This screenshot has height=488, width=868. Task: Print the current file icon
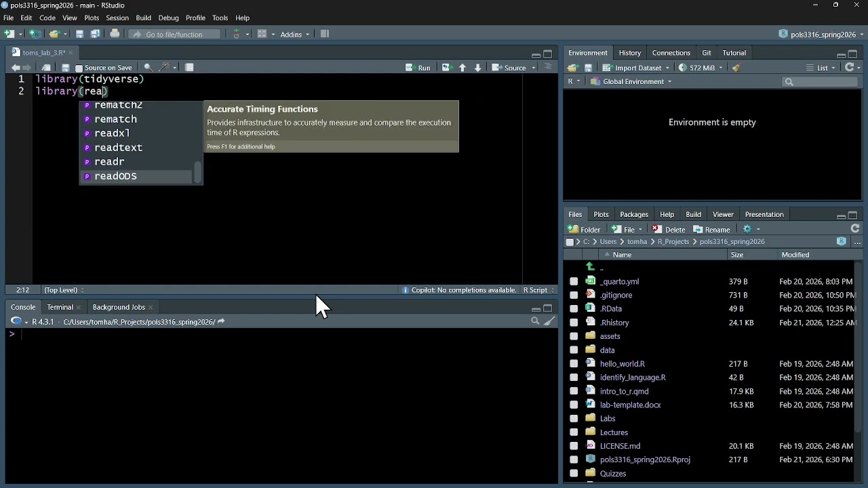pyautogui.click(x=115, y=34)
